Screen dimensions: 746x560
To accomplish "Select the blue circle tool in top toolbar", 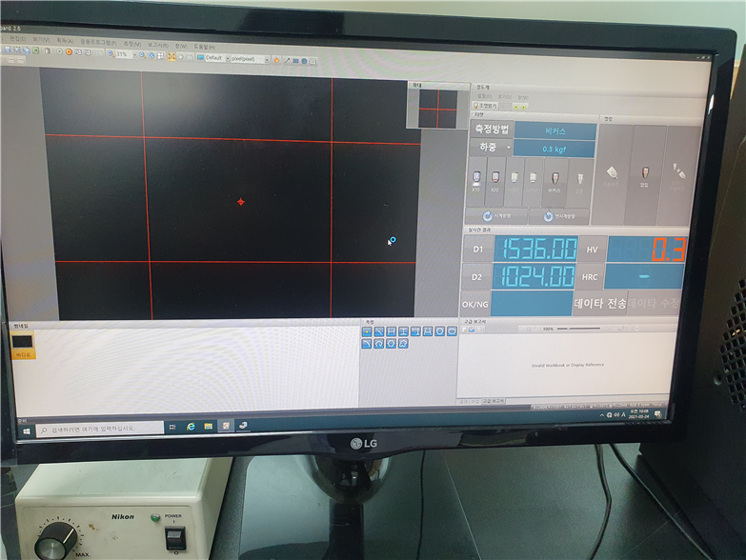I will tap(304, 61).
